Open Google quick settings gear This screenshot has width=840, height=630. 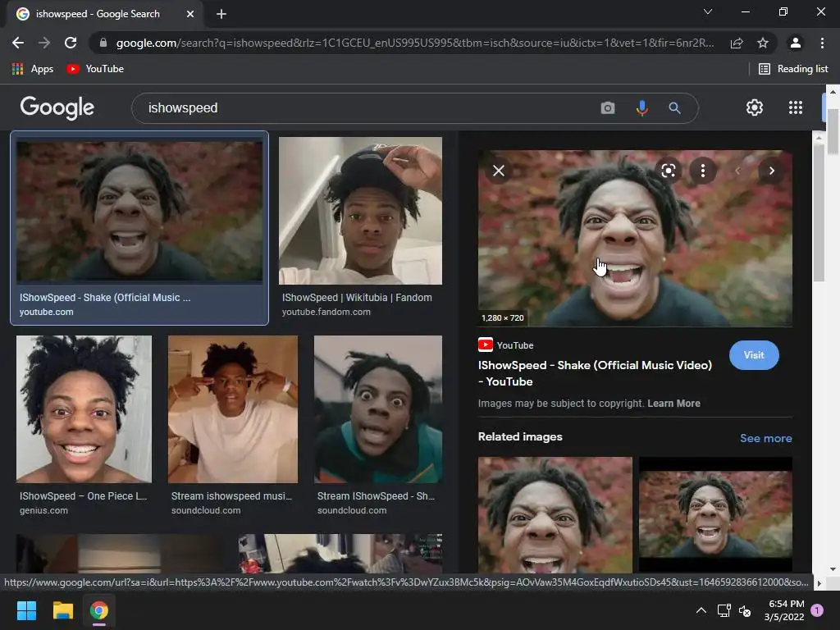point(755,107)
